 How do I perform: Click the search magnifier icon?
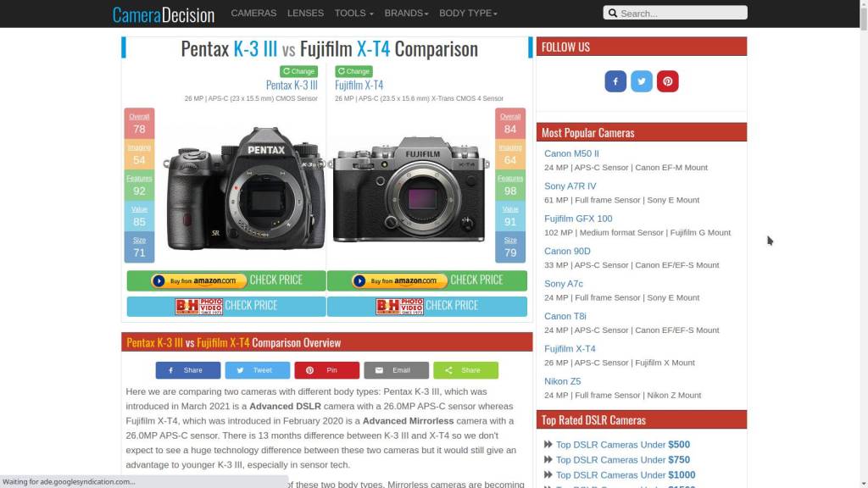pos(613,13)
